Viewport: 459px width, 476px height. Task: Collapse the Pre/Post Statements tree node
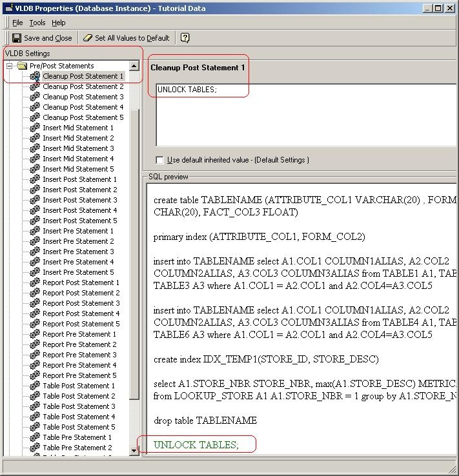[x=10, y=66]
